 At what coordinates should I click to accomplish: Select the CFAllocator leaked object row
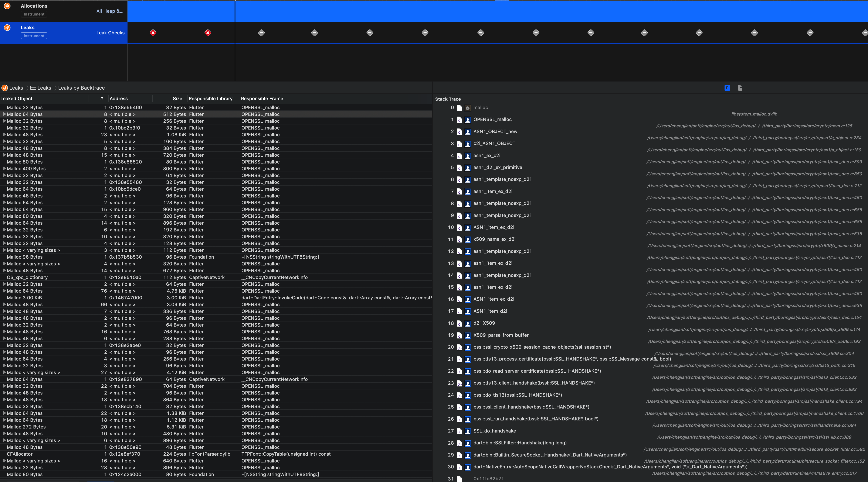(216, 454)
